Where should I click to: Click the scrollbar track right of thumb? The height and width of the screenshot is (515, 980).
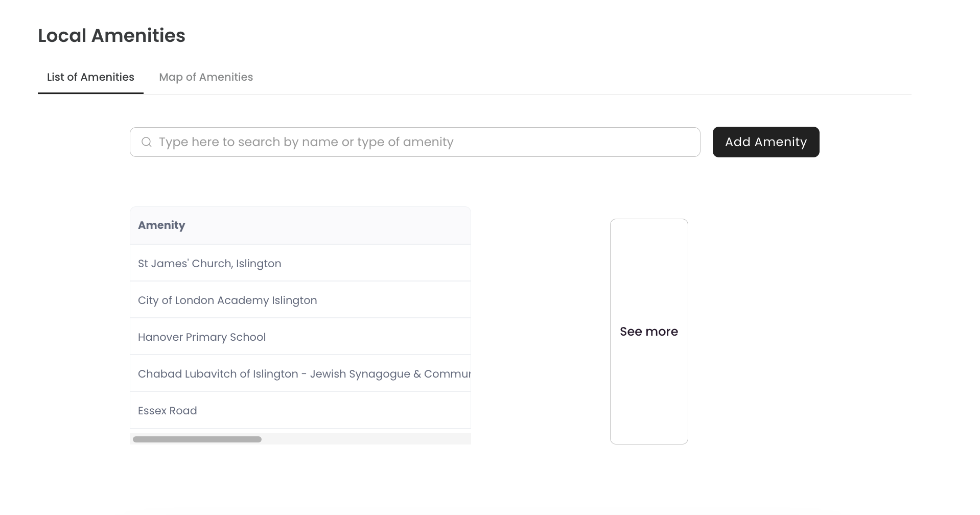[366, 439]
